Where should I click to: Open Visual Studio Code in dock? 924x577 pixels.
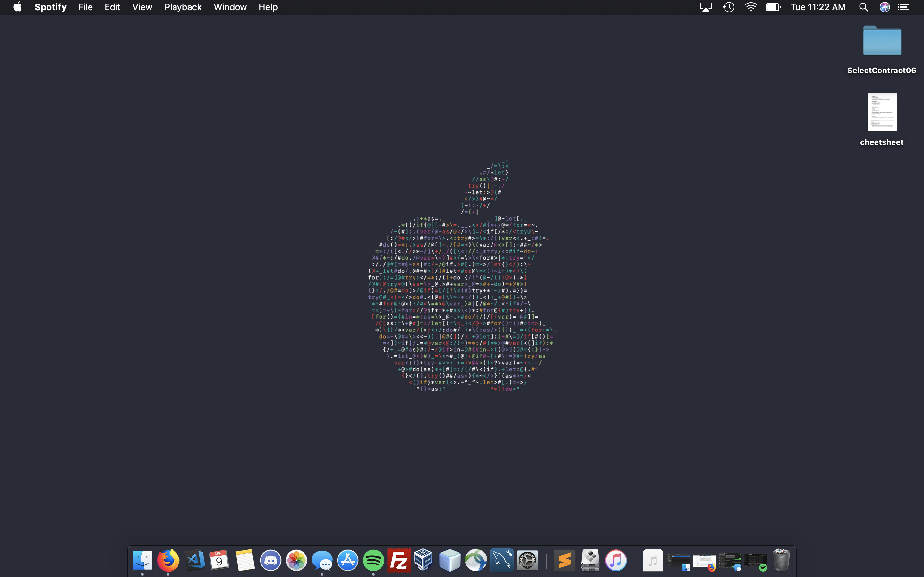194,560
